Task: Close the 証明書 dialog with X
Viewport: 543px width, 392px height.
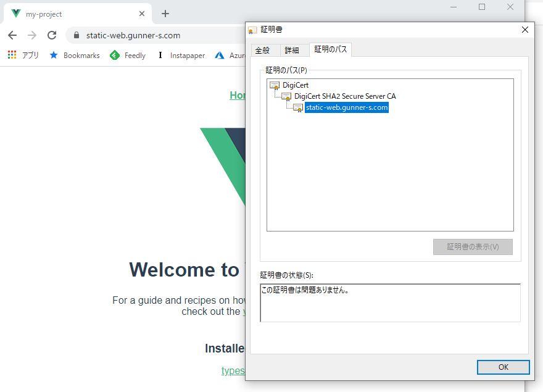Action: [x=525, y=30]
